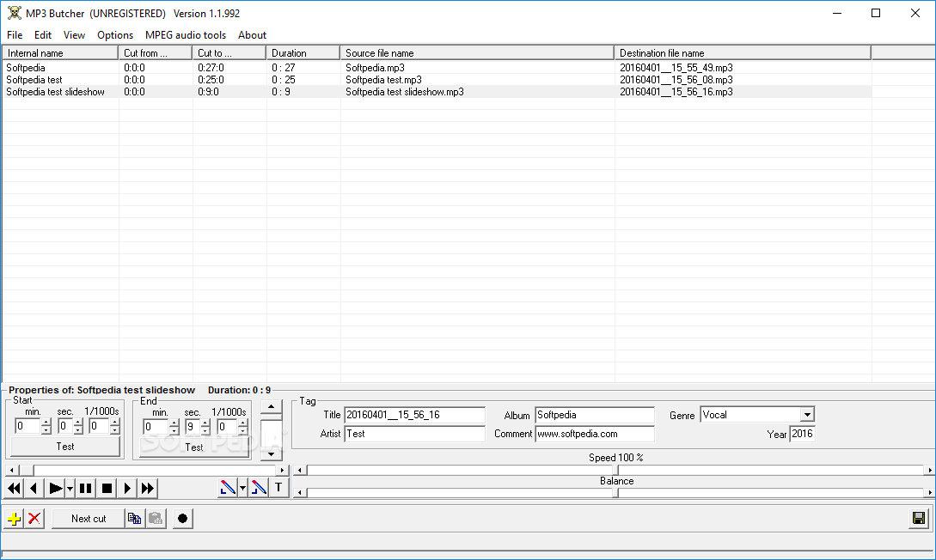Click destination 20160401__15_55_49.mp3 cell
This screenshot has height=560, width=936.
[x=676, y=68]
